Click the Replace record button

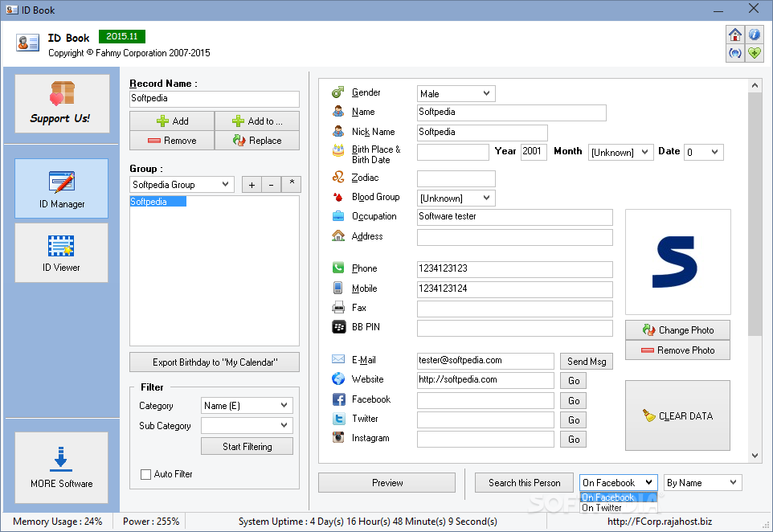[x=257, y=141]
